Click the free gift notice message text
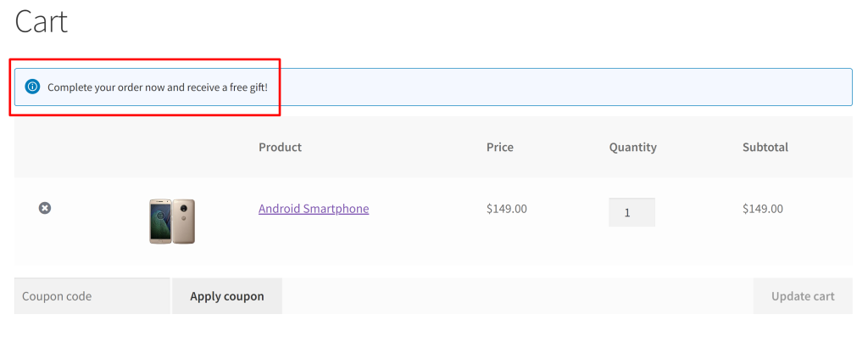This screenshot has height=348, width=868. click(x=157, y=87)
